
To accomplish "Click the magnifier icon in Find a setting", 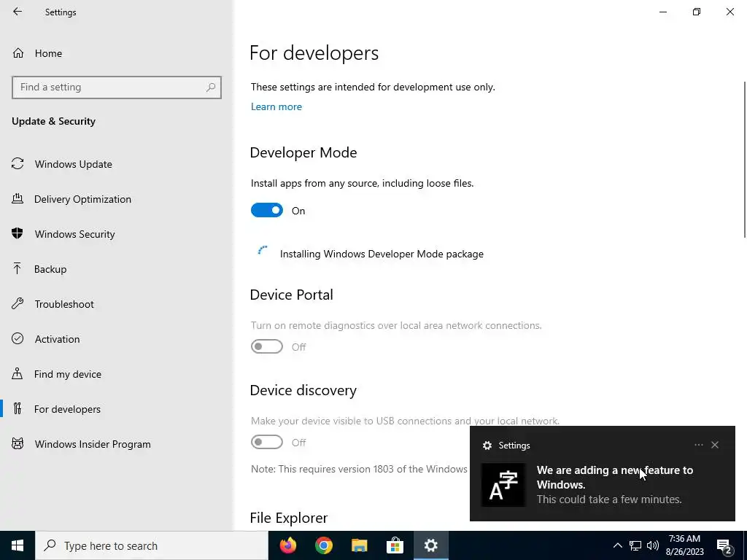I will click(211, 87).
